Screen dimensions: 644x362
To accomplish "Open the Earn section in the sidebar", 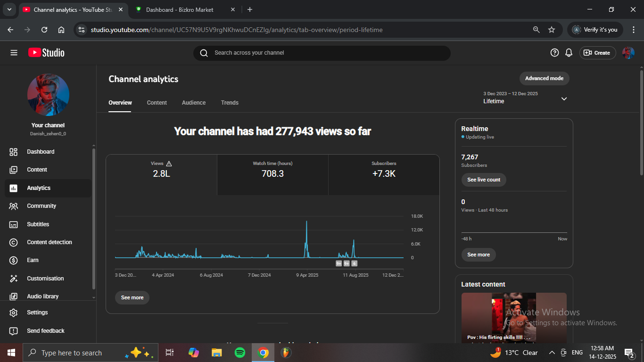I will click(x=33, y=260).
